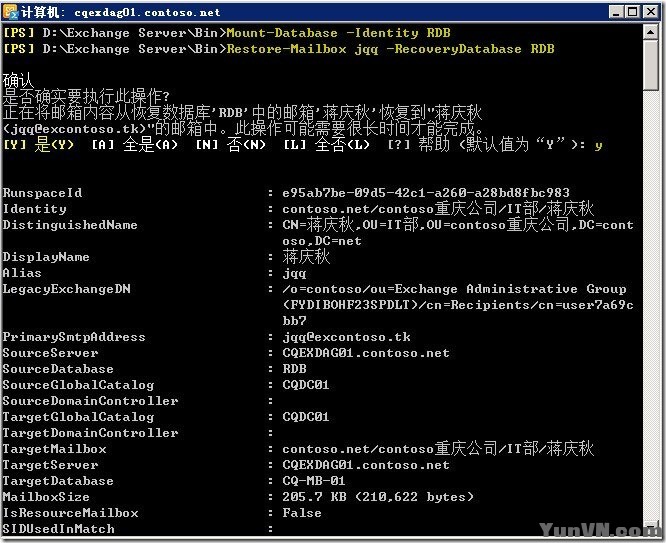The image size is (666, 543).
Task: Click the SourceDomainController label
Action: click(x=90, y=401)
